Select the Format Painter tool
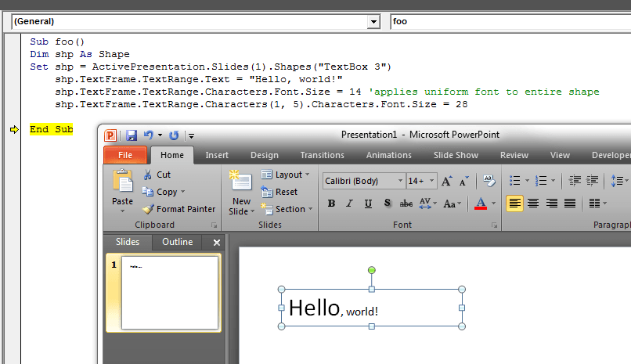The width and height of the screenshot is (631, 364). (x=178, y=209)
